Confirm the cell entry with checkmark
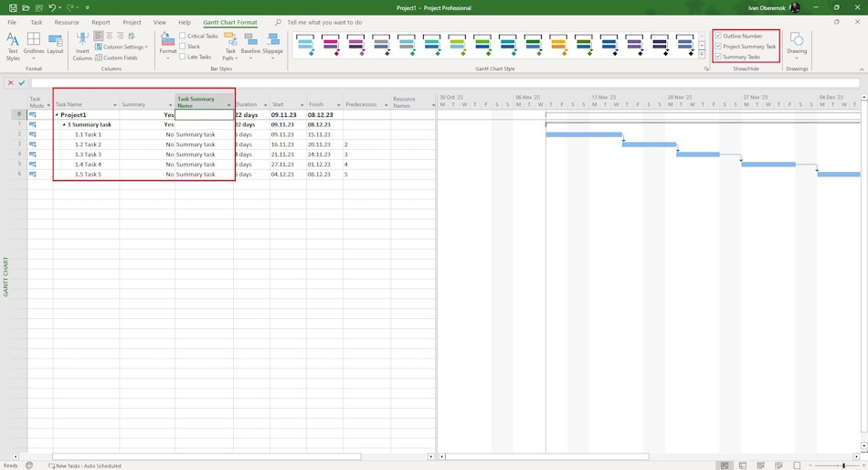This screenshot has height=470, width=868. click(22, 82)
